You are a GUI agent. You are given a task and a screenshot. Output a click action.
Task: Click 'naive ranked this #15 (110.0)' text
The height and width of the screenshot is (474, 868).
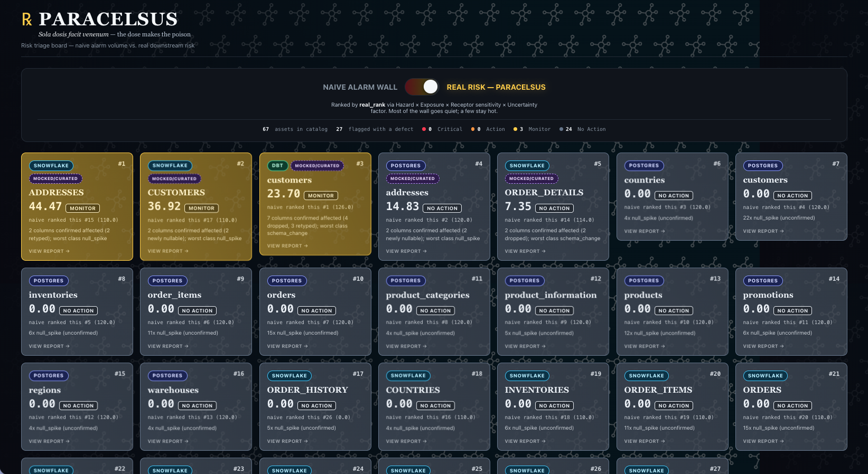(x=73, y=220)
